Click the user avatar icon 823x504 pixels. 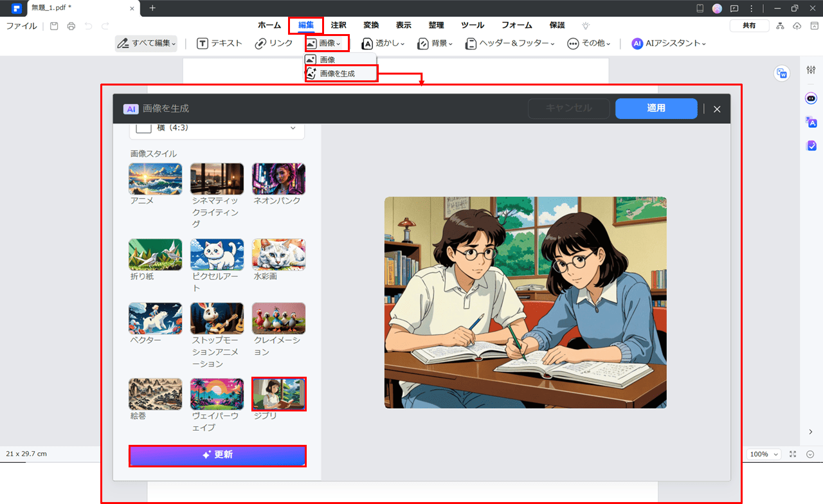pyautogui.click(x=718, y=8)
